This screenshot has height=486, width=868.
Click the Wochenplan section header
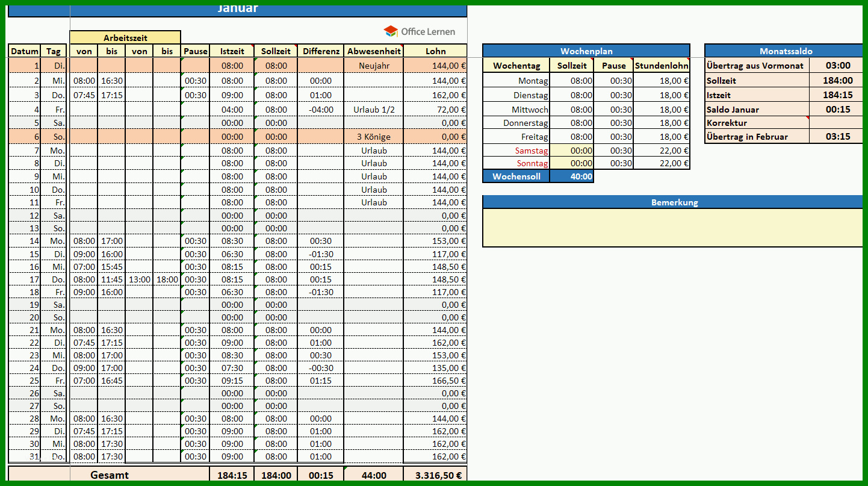pos(586,51)
